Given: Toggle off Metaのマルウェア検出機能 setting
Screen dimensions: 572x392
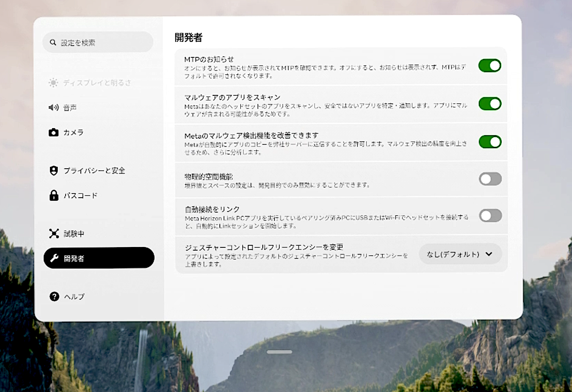Looking at the screenshot, I should tap(490, 142).
